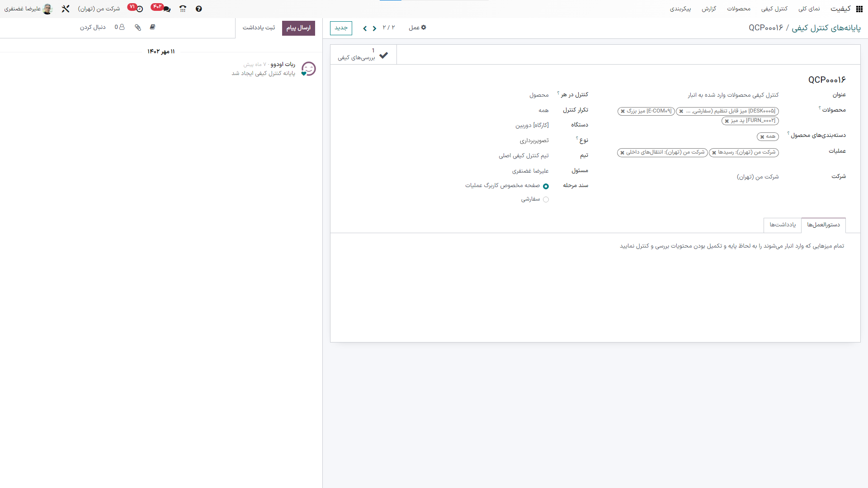Click the 'ارسال پیام' button

(298, 28)
